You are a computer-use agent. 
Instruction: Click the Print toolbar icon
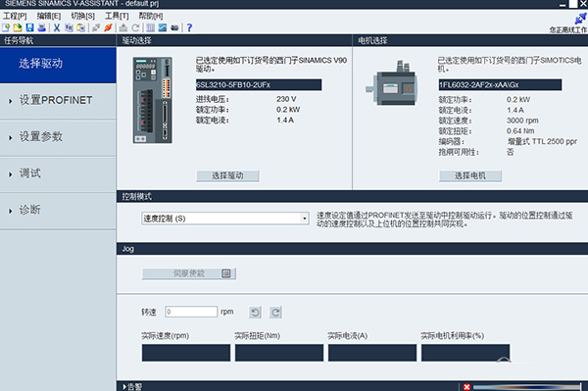pos(41,27)
